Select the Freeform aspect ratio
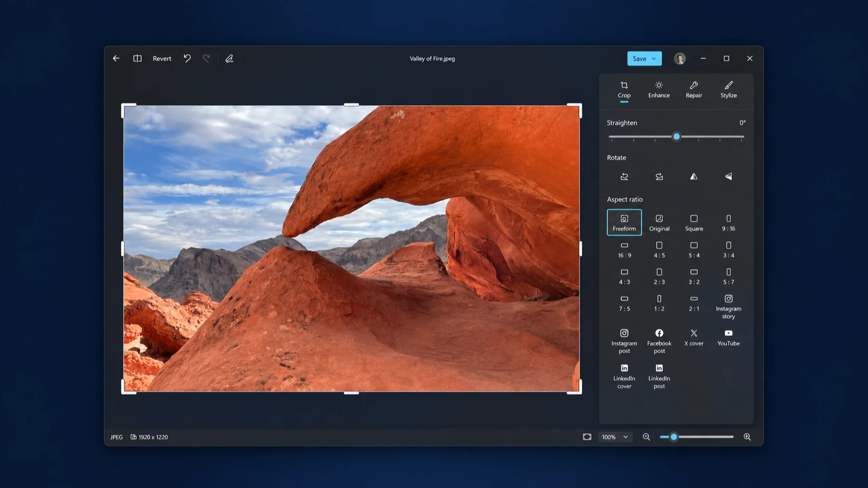The height and width of the screenshot is (488, 868). [624, 223]
